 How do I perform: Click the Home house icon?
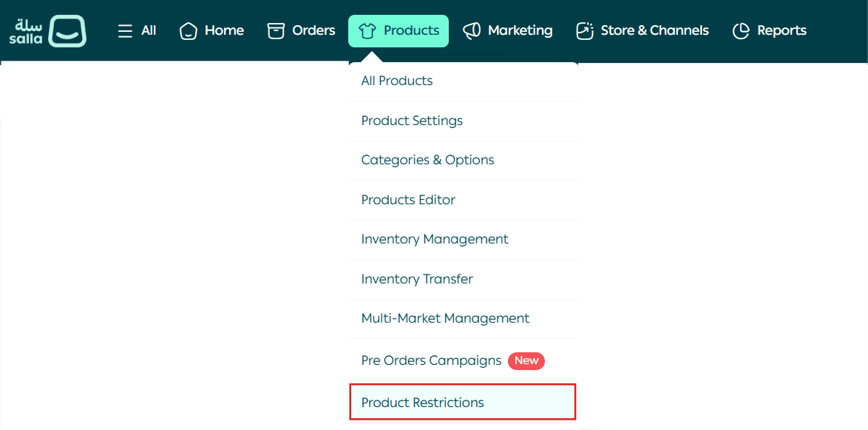click(189, 31)
